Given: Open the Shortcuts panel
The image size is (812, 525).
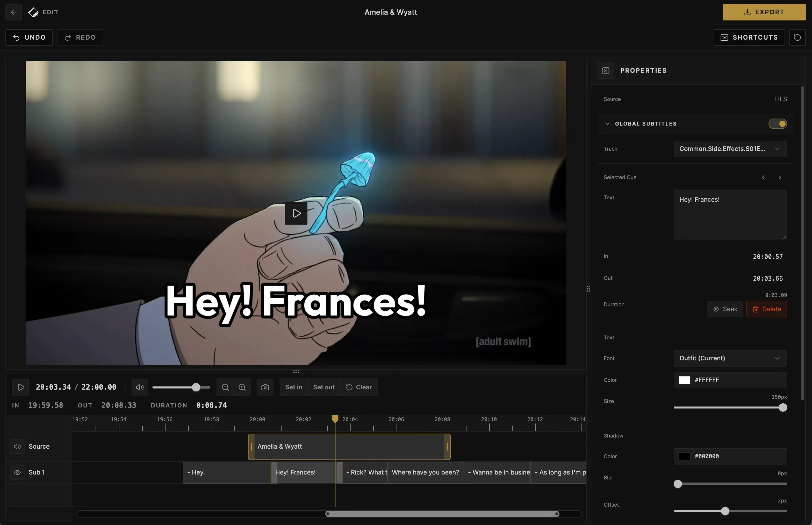Looking at the screenshot, I should 749,37.
